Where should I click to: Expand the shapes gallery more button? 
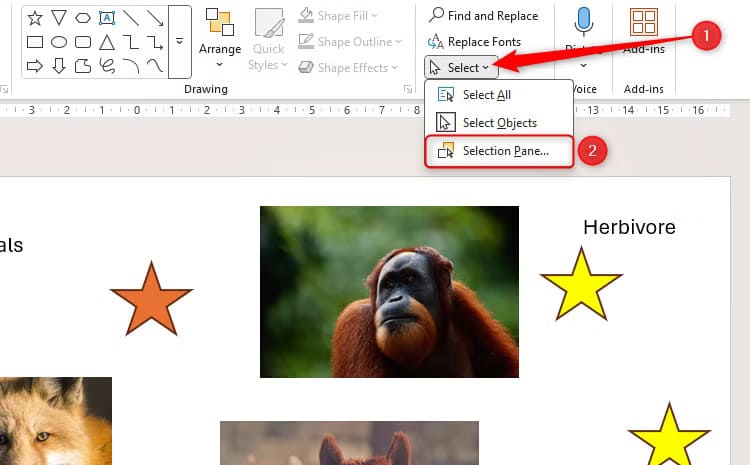pyautogui.click(x=179, y=41)
